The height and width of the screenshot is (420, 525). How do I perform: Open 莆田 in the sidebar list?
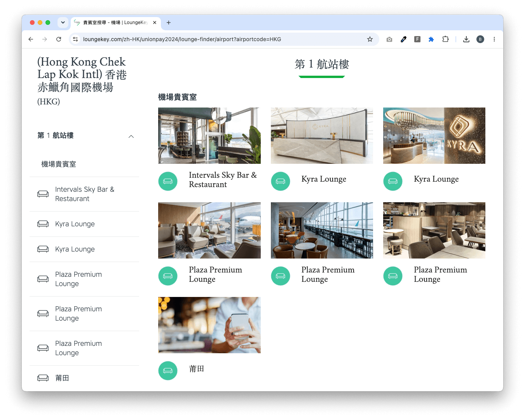click(62, 378)
